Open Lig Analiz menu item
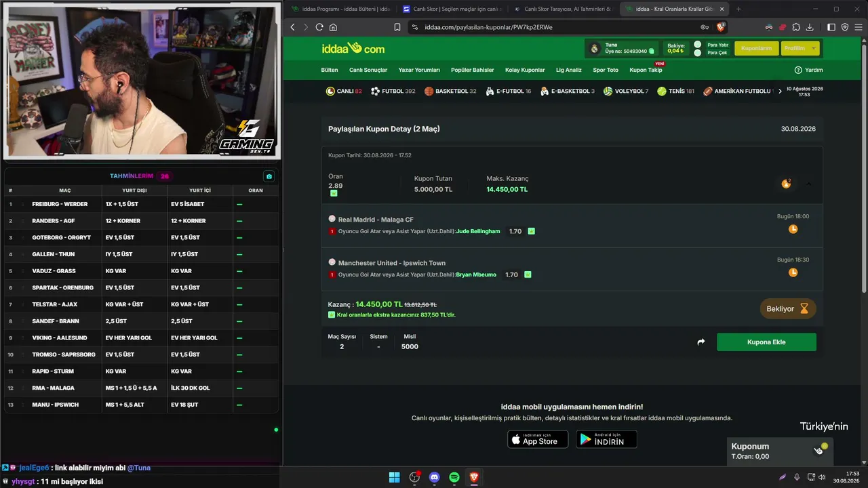Viewport: 868px width, 488px height. [x=569, y=70]
